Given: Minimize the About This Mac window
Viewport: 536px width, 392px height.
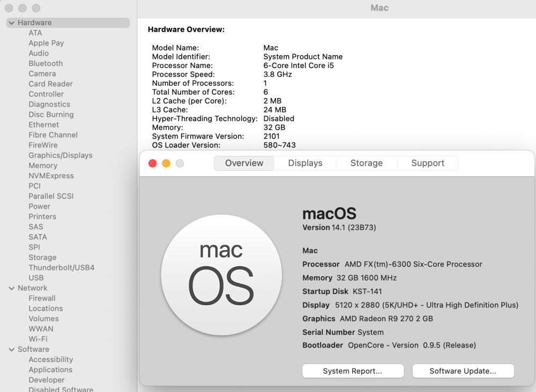Looking at the screenshot, I should pyautogui.click(x=166, y=163).
